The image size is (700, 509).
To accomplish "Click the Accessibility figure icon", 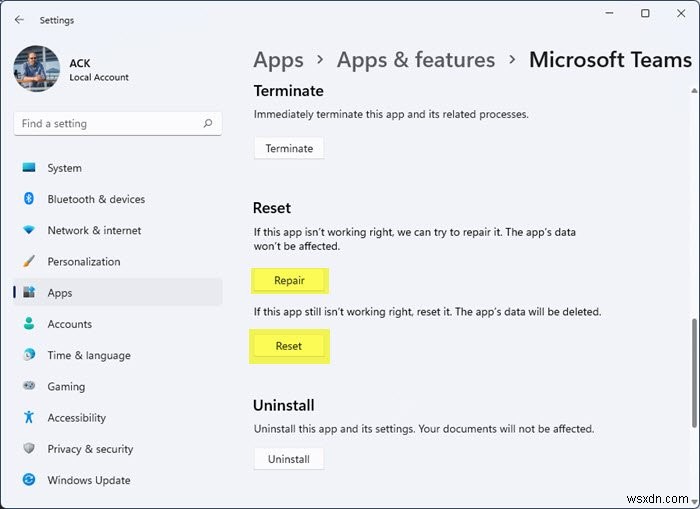I will (x=29, y=417).
